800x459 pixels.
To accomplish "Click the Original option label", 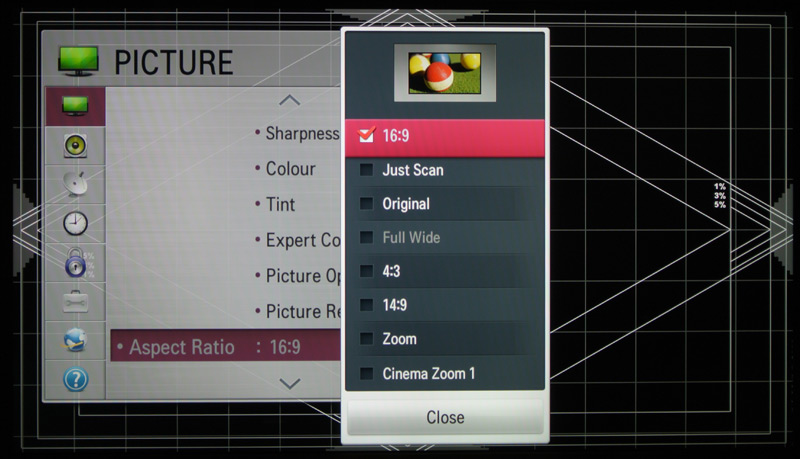I will [406, 204].
